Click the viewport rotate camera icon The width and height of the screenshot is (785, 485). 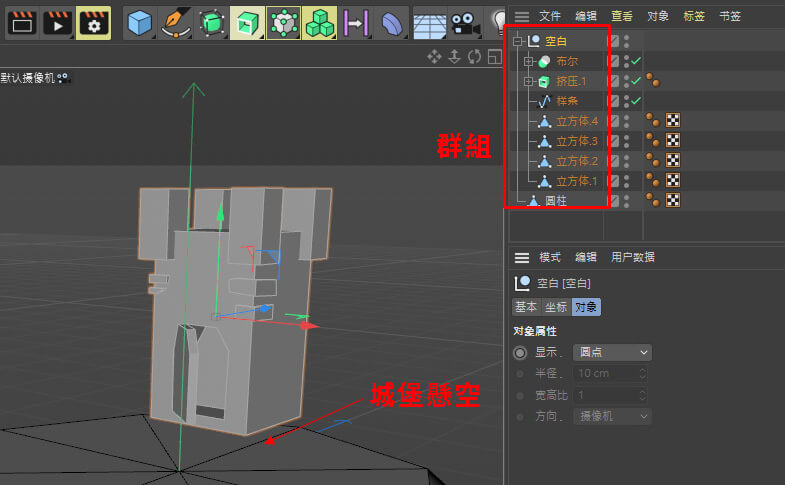coord(474,57)
